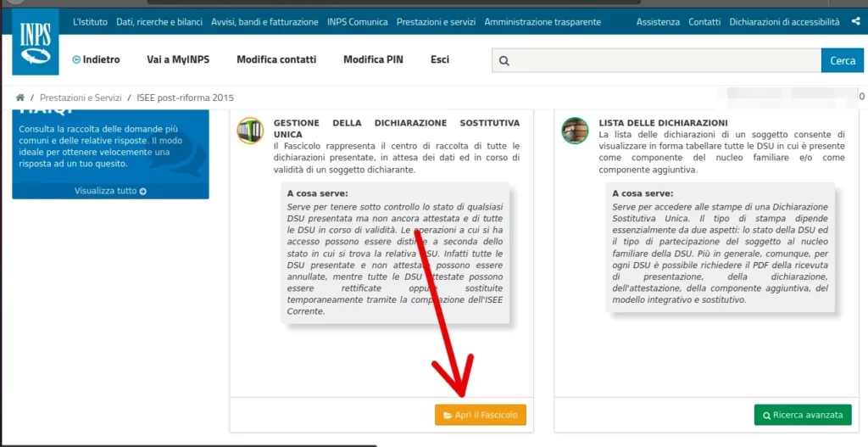Log out with Esci

(440, 60)
